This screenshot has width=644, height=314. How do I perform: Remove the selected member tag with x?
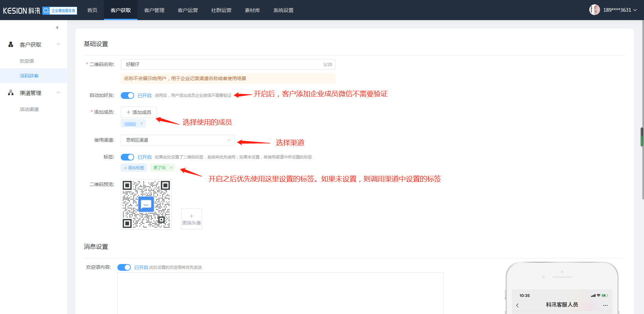click(x=142, y=124)
